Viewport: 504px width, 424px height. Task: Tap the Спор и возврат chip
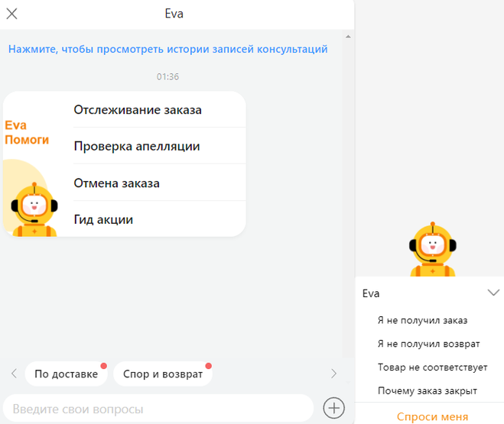(x=163, y=374)
